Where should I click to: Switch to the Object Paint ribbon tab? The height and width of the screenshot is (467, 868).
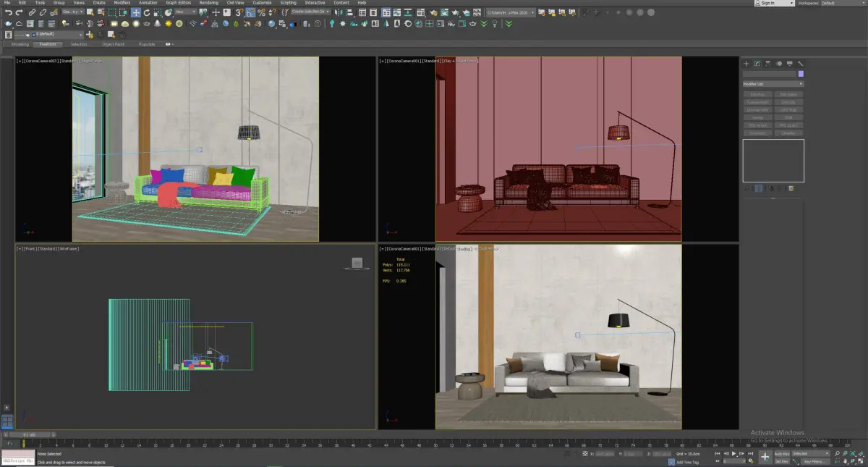113,44
